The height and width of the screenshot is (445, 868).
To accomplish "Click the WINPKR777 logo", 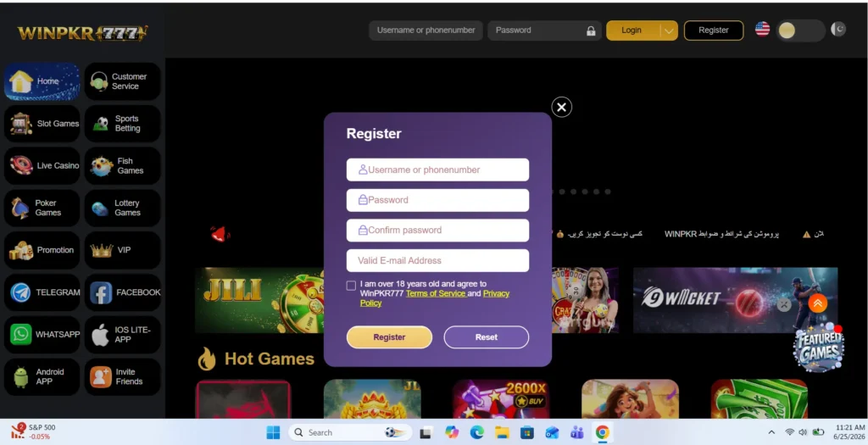I will [82, 33].
